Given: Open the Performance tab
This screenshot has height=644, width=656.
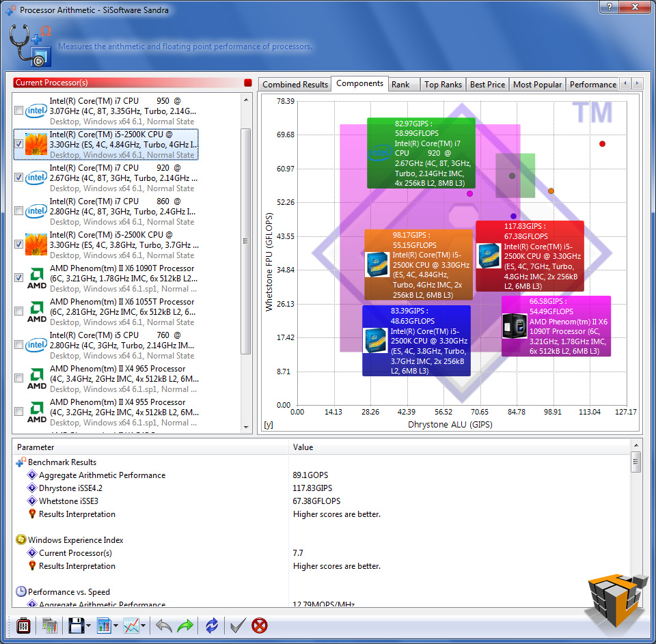Looking at the screenshot, I should (x=592, y=85).
